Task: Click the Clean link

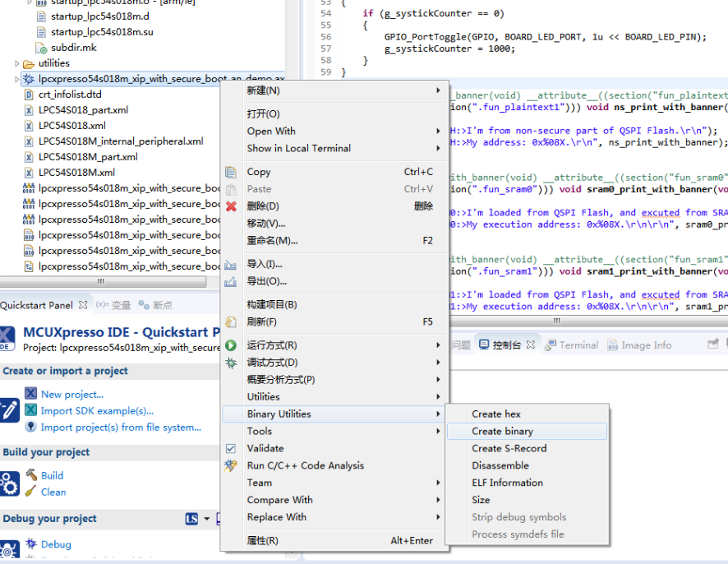Action: click(x=53, y=492)
